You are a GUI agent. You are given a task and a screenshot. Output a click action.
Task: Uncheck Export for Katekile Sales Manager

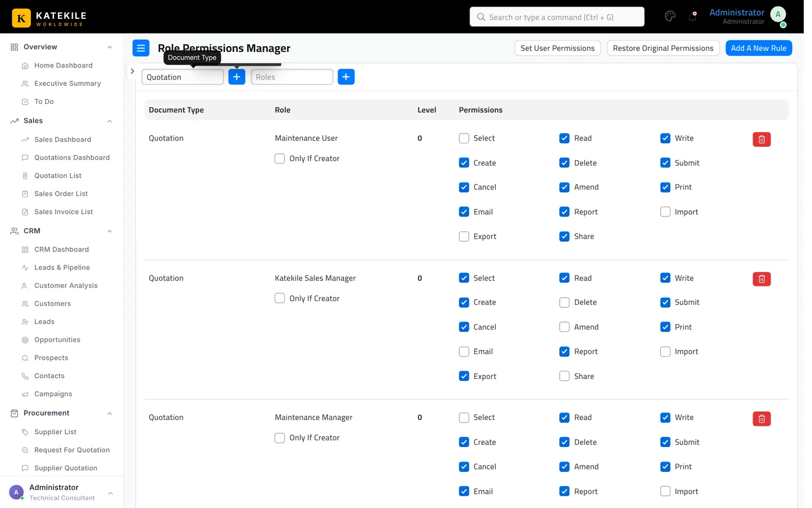click(x=464, y=376)
